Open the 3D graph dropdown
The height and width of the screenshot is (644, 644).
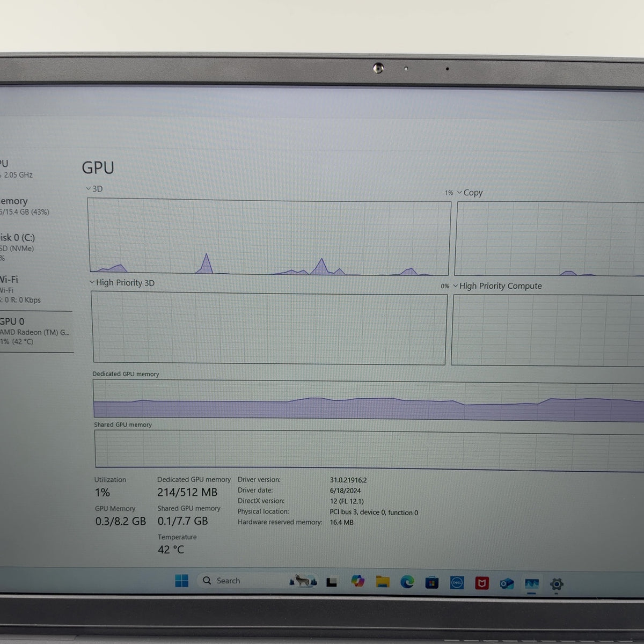pyautogui.click(x=94, y=189)
